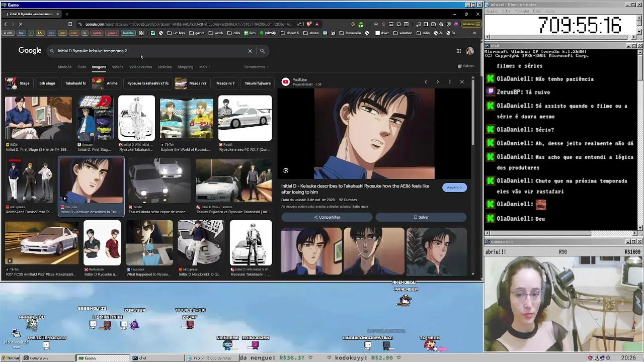Screen dimensions: 644x362
Task: Open the Ajuda menu in Bloco de notas
Action: tap(550, 11)
